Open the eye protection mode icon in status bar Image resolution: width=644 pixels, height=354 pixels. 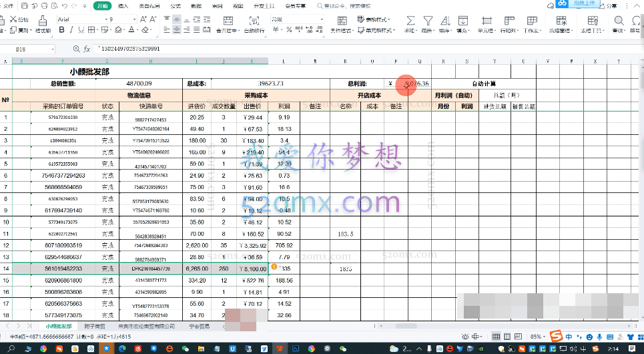tap(465, 337)
